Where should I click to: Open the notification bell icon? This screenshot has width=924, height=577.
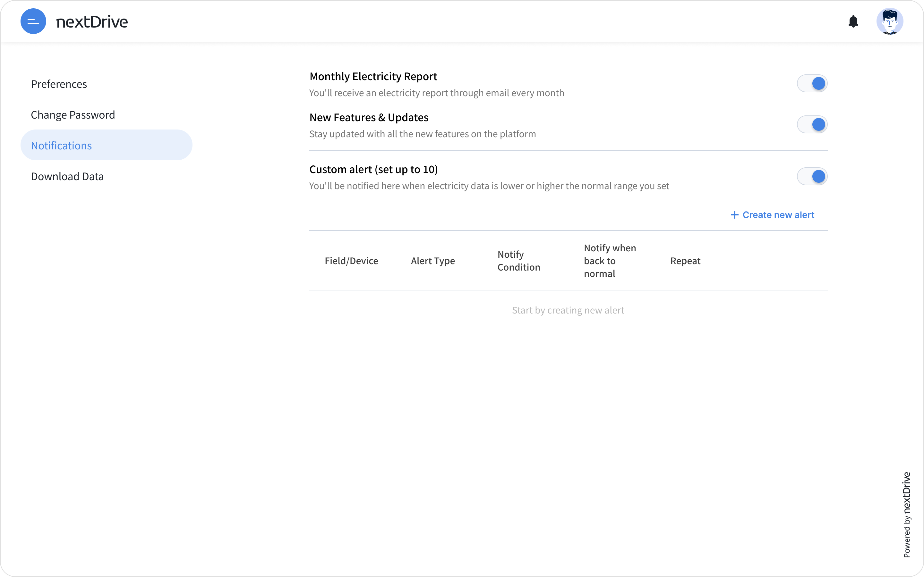[853, 21]
